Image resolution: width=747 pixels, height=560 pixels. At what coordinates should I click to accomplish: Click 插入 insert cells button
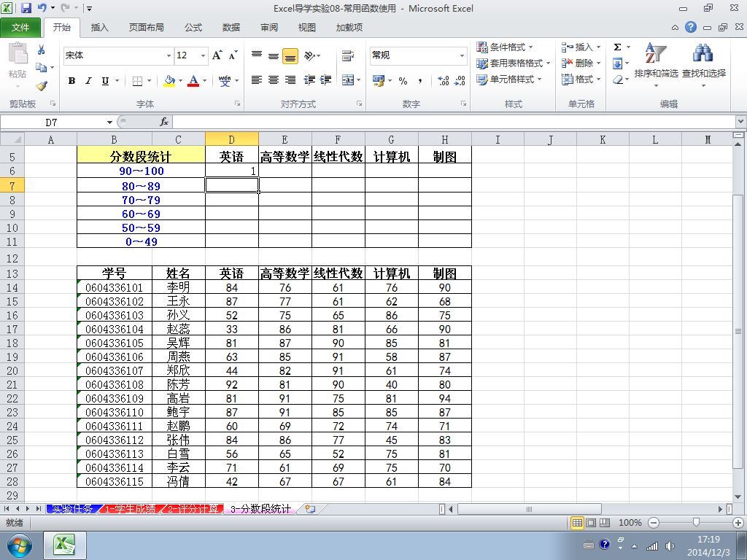click(x=577, y=47)
